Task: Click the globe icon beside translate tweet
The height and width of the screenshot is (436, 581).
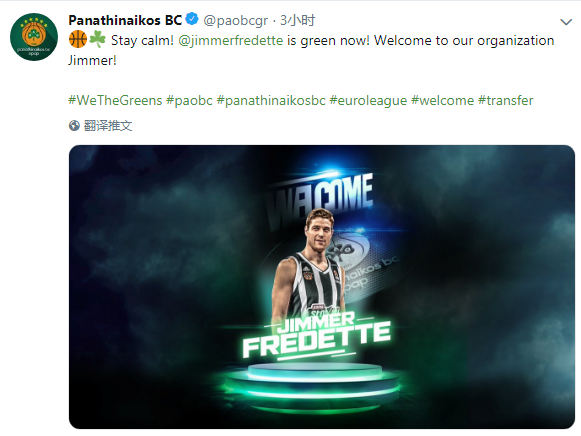Action: click(x=74, y=126)
